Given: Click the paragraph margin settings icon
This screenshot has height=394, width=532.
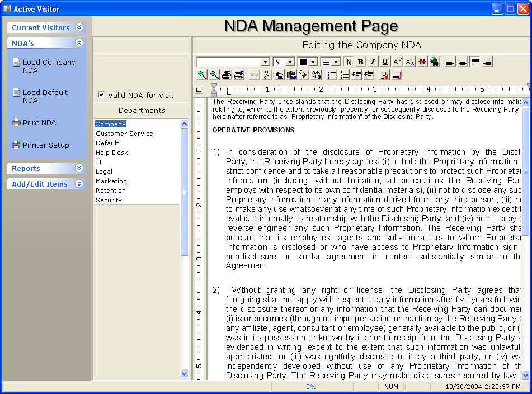Looking at the screenshot, I should 396,75.
